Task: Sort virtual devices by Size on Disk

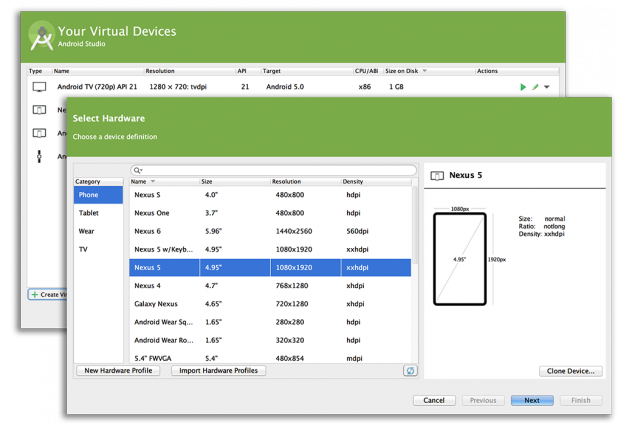Action: [x=405, y=71]
